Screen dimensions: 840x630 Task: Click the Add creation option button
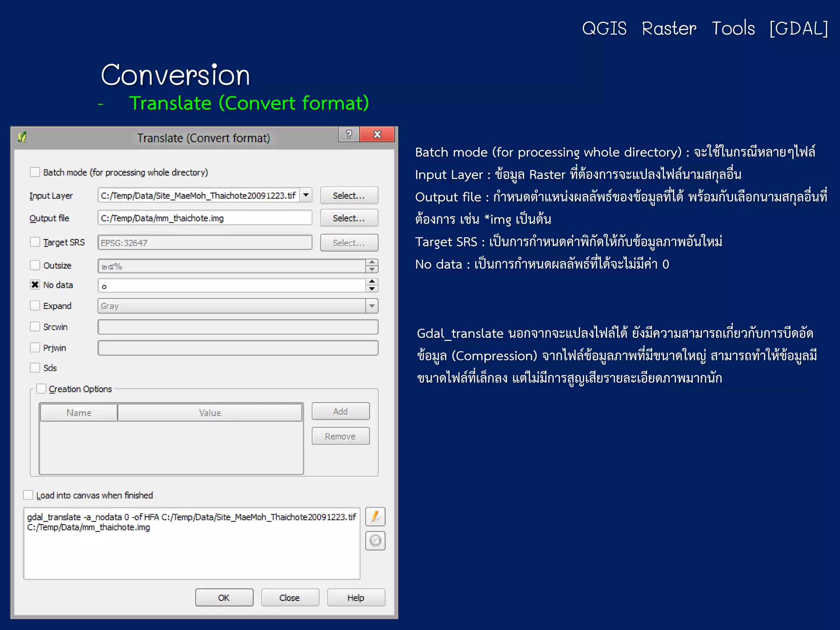[340, 411]
